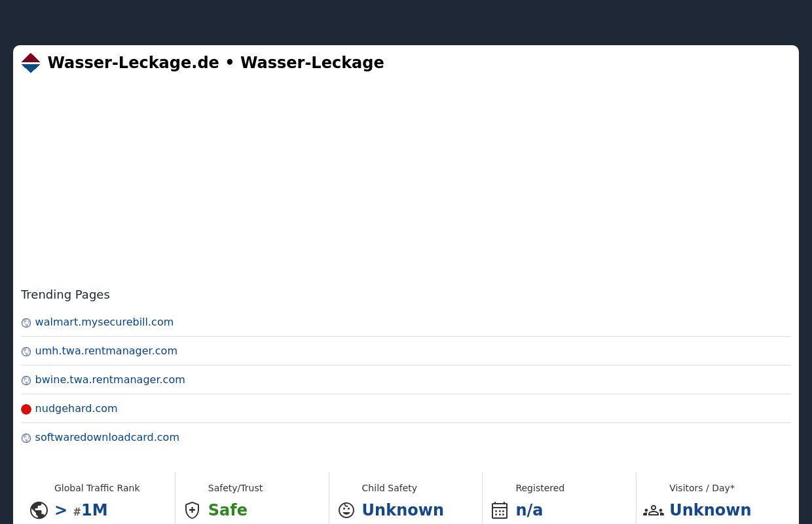Click globe favicon beside umh.twa.rentmanager.com
The image size is (812, 524).
point(26,351)
